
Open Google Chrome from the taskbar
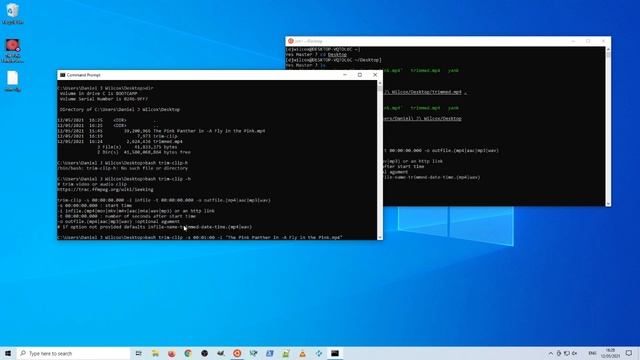[188, 353]
